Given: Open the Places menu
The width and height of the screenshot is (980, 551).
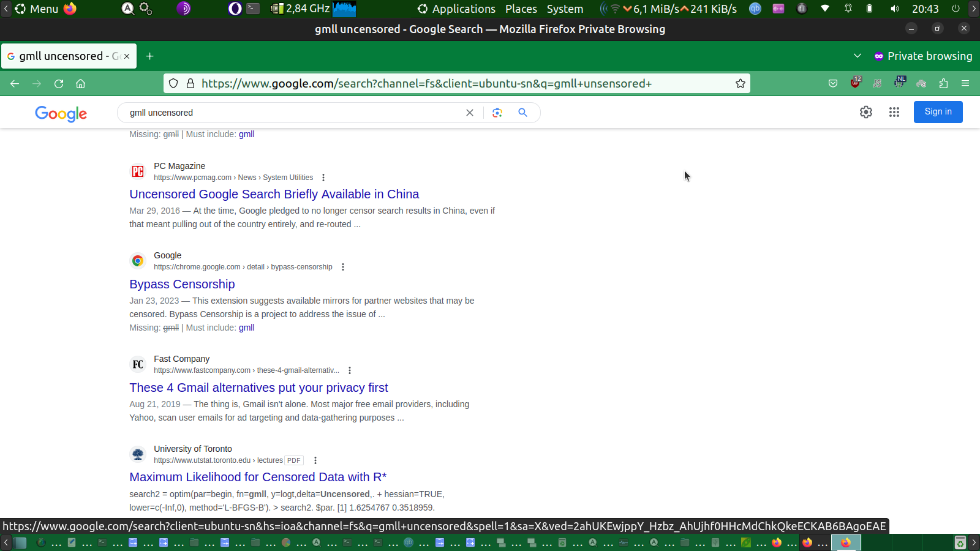Looking at the screenshot, I should pyautogui.click(x=521, y=9).
